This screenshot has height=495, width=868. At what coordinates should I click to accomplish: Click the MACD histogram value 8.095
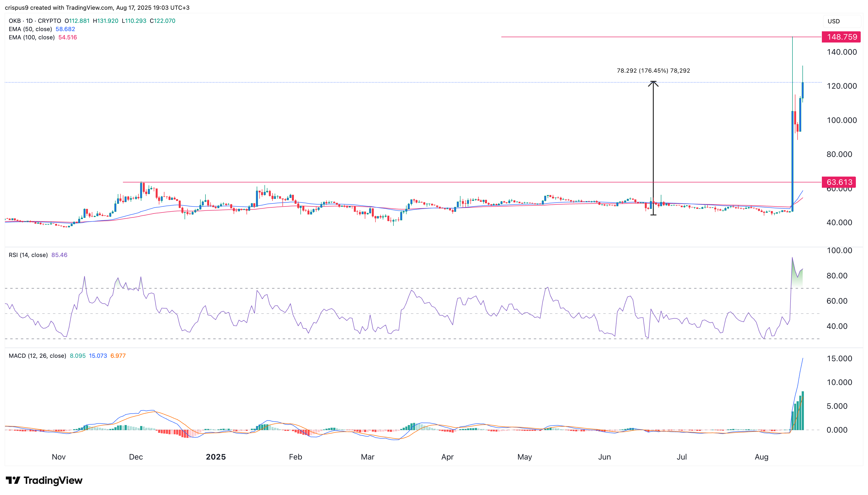point(78,356)
